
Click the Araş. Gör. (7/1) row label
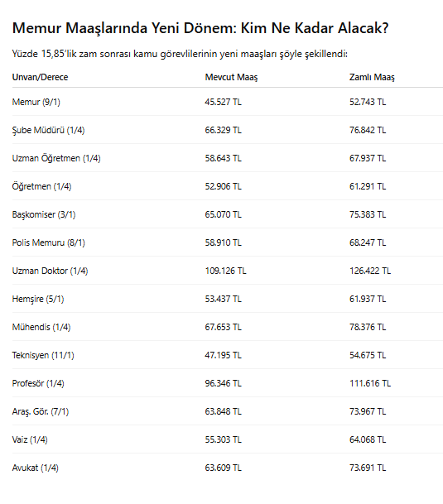(x=41, y=411)
